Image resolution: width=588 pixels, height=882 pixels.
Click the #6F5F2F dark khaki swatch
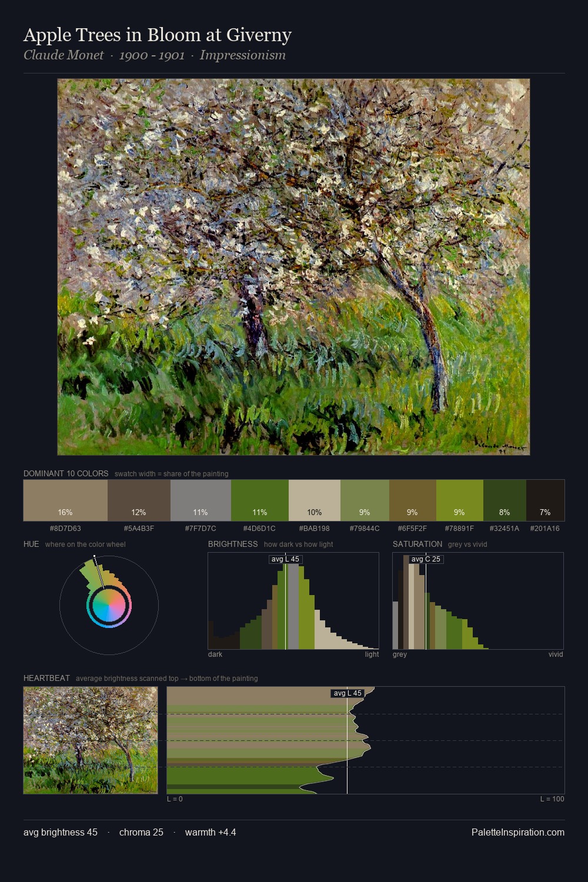pyautogui.click(x=413, y=500)
